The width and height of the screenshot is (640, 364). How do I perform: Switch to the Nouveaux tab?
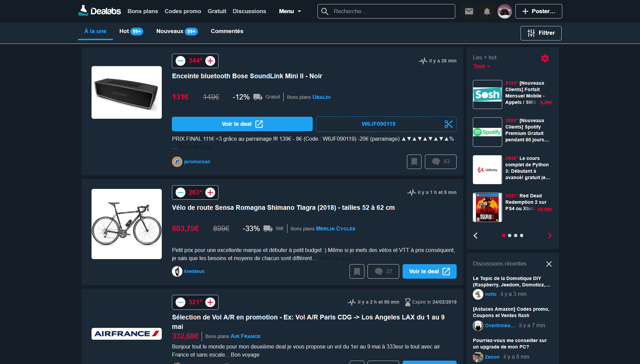tap(177, 31)
